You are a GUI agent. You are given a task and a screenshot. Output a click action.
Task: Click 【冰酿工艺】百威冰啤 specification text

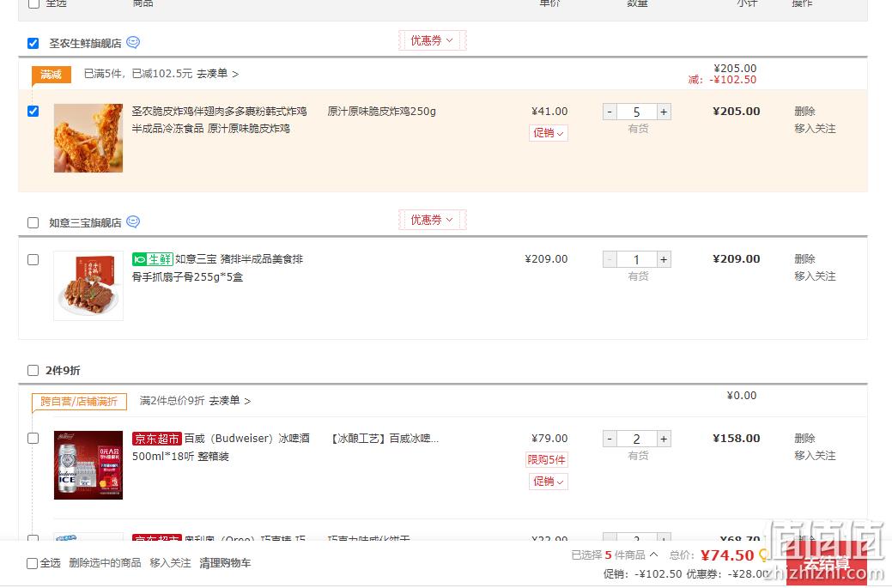(385, 439)
